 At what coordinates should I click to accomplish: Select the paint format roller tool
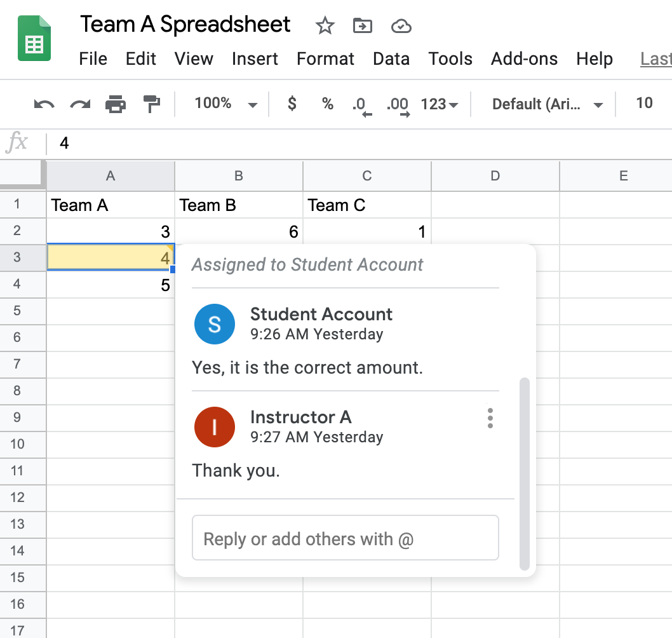tap(152, 104)
